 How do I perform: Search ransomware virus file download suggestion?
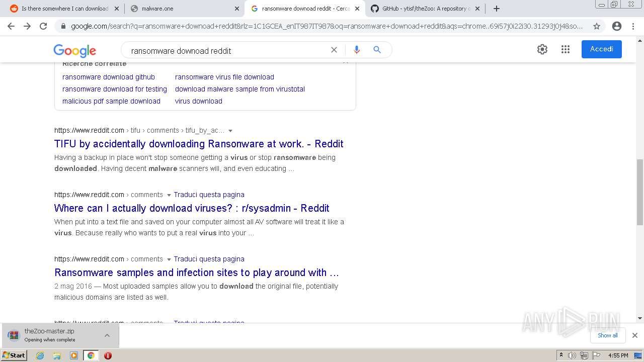224,77
